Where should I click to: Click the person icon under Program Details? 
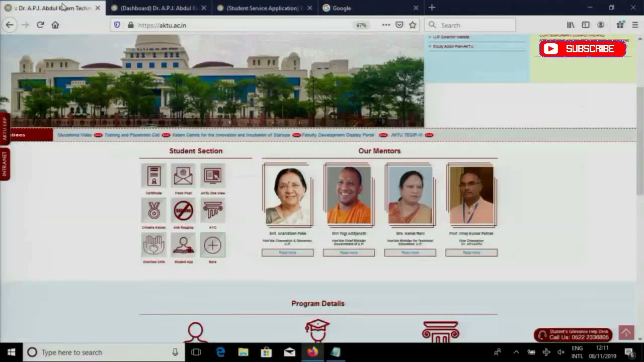click(x=195, y=332)
